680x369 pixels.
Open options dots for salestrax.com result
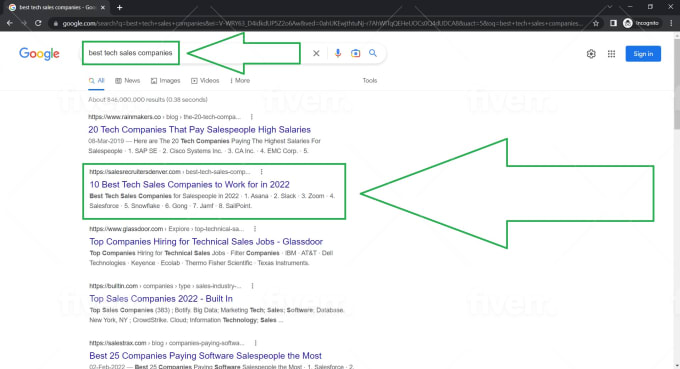[x=255, y=343]
